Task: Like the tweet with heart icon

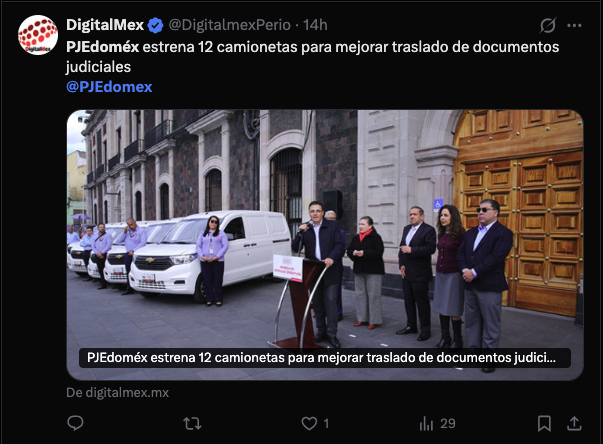Action: point(309,424)
